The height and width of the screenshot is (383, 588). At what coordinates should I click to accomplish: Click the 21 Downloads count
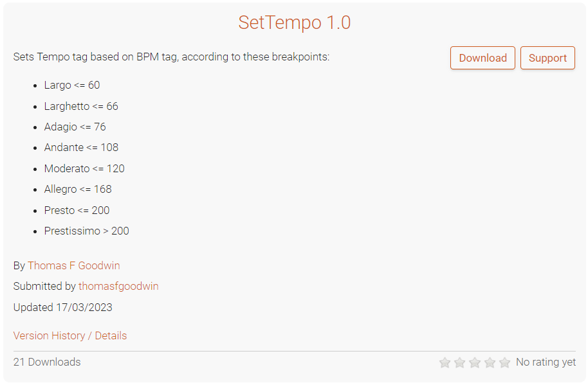pyautogui.click(x=47, y=362)
